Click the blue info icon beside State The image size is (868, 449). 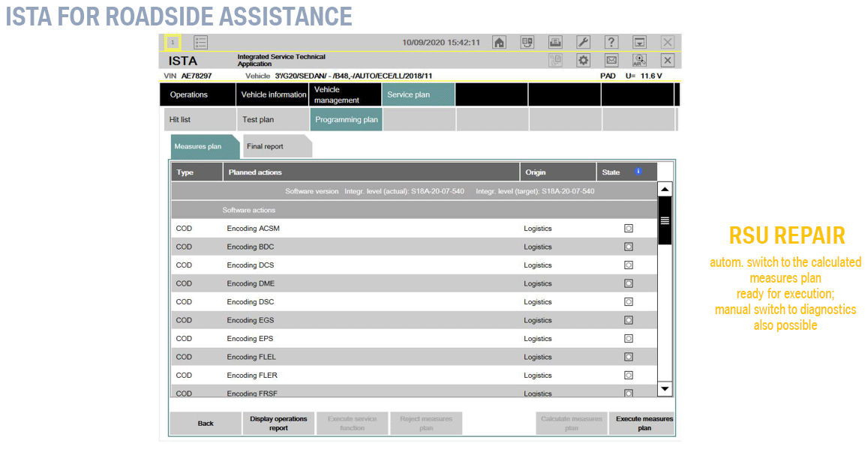click(x=638, y=172)
